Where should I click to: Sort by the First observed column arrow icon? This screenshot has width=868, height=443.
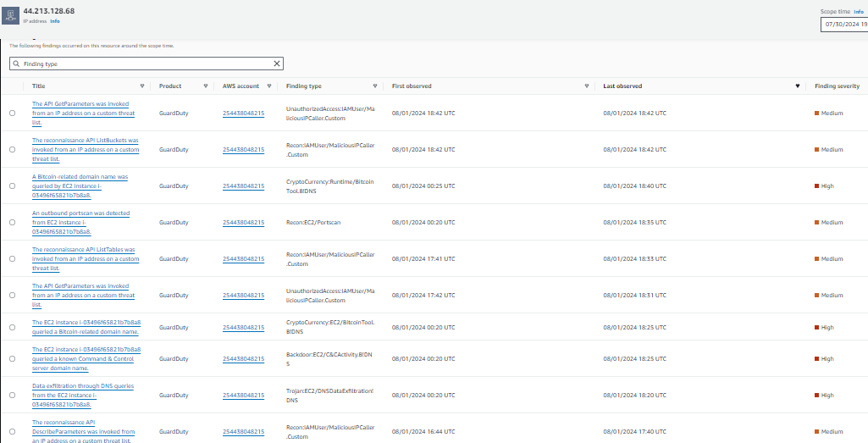(x=587, y=86)
